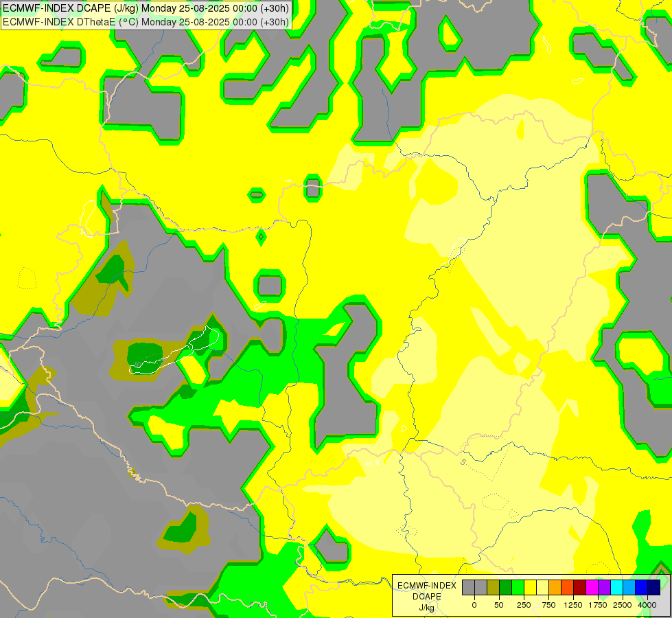Click the DCAPE title line at top
This screenshot has height=618, width=672.
click(x=146, y=8)
